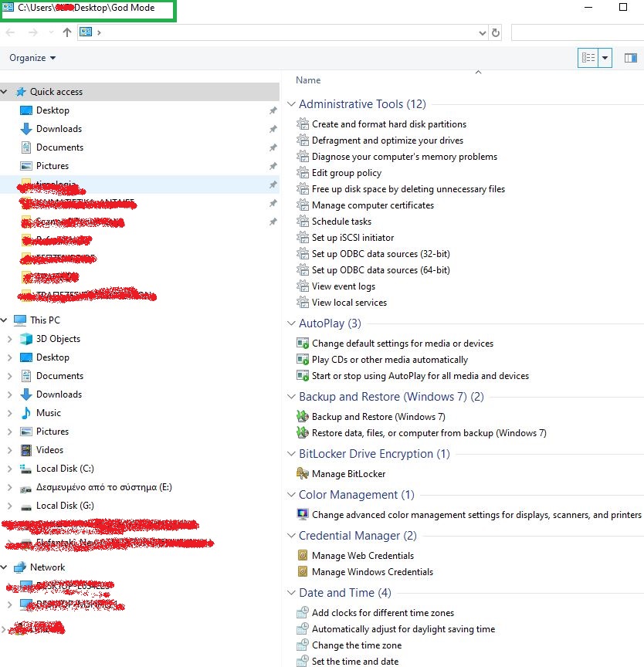This screenshot has width=644, height=667.
Task: Select Local Disk (G:) in tree
Action: tap(65, 506)
